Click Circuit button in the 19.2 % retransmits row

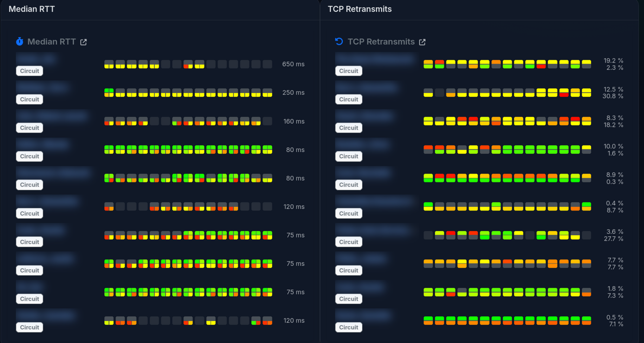pos(348,71)
